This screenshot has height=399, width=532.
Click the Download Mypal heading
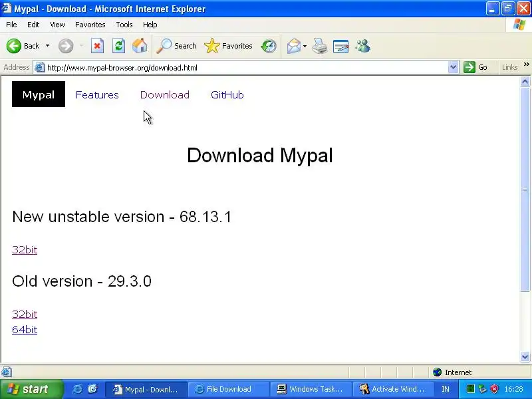click(260, 156)
